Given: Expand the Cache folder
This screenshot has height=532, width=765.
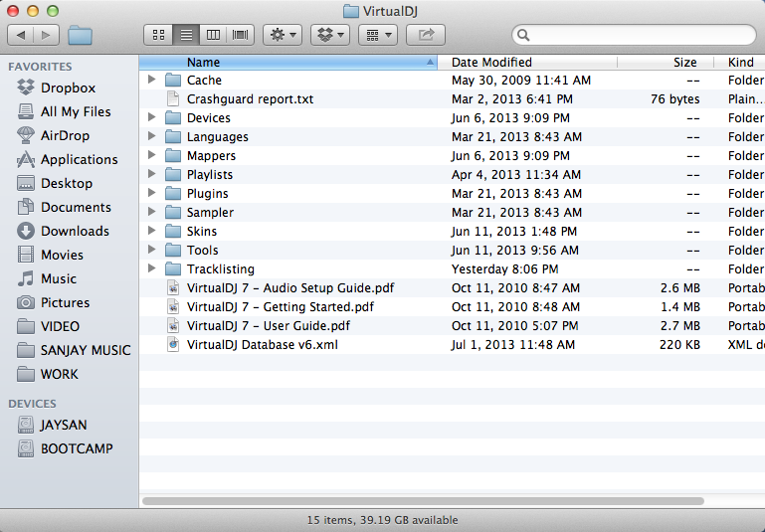Looking at the screenshot, I should [x=152, y=79].
